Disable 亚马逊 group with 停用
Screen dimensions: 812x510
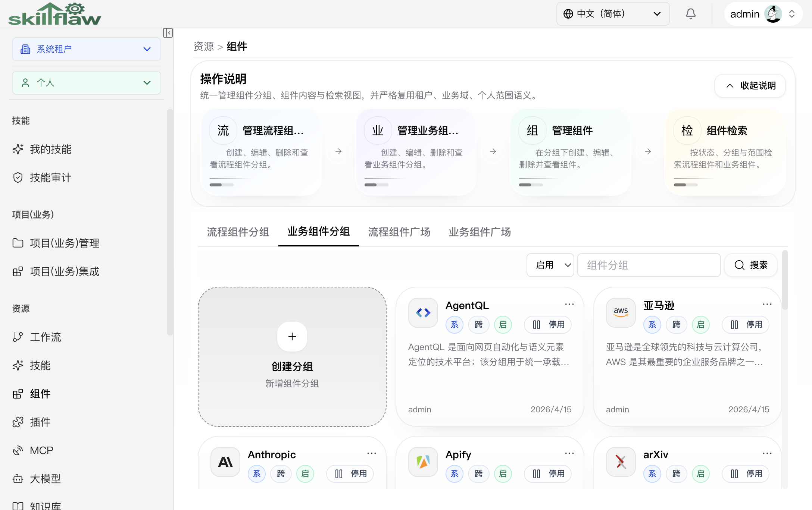746,325
